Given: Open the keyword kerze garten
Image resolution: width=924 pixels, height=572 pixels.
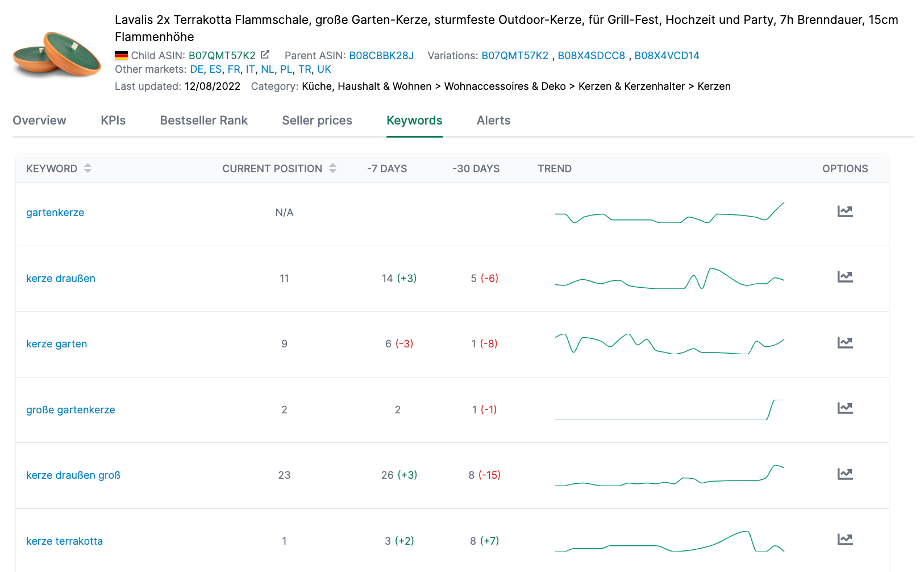Looking at the screenshot, I should point(56,343).
